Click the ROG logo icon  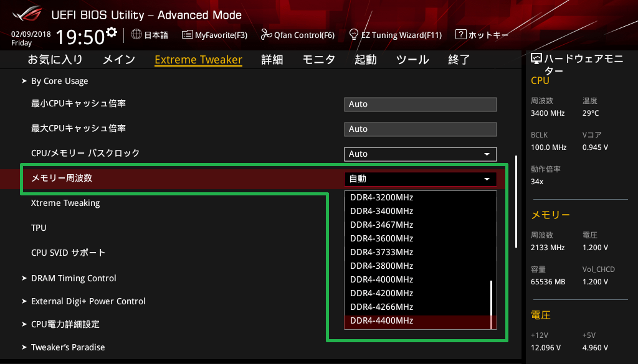(x=27, y=14)
